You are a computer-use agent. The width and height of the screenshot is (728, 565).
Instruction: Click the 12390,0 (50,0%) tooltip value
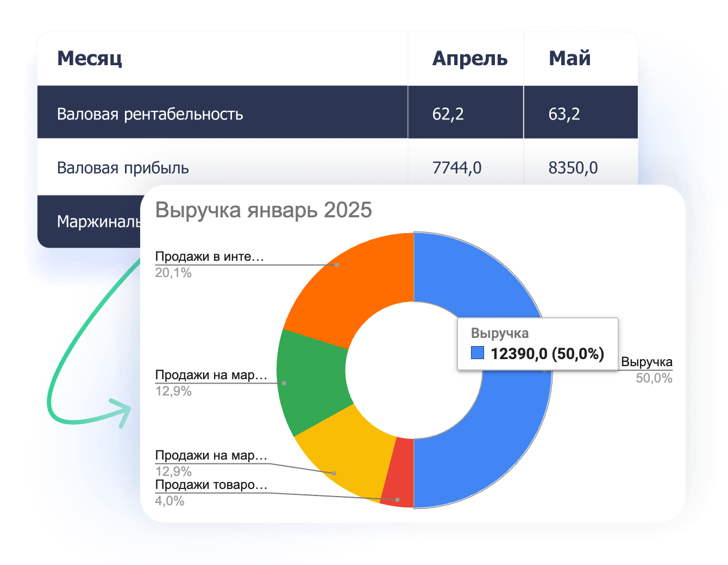click(547, 354)
